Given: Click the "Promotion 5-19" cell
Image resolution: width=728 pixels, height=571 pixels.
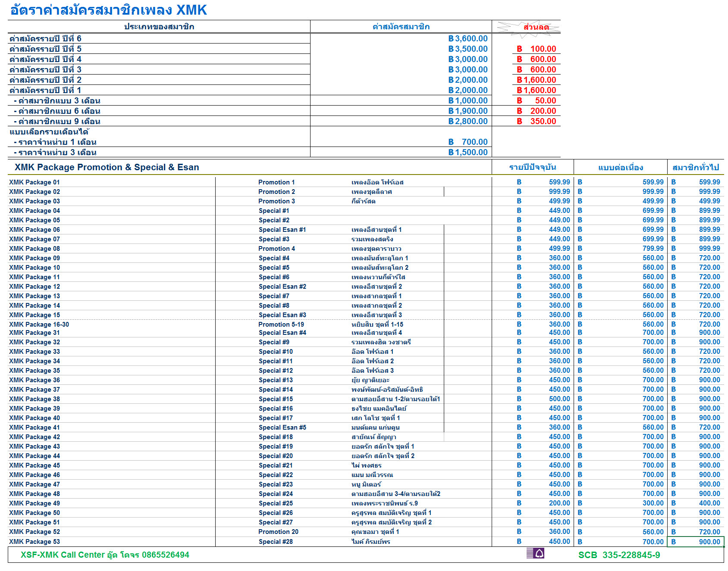Looking at the screenshot, I should pos(281,325).
